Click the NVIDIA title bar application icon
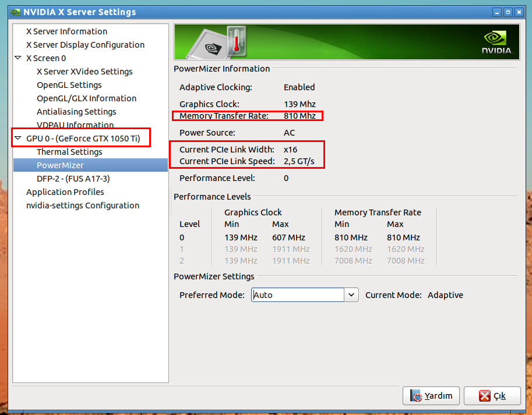Screen dimensions: 532x415 click(15, 12)
